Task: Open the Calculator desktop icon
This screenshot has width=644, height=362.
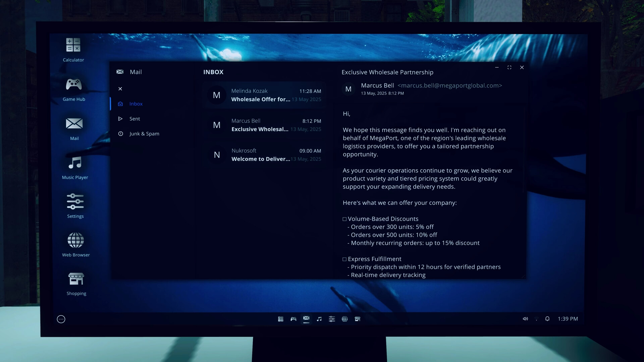Action: (x=73, y=45)
